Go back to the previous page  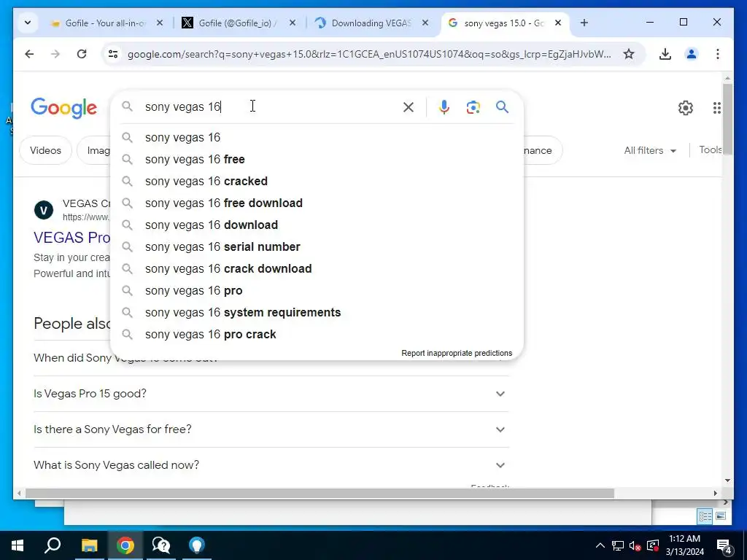[x=29, y=54]
